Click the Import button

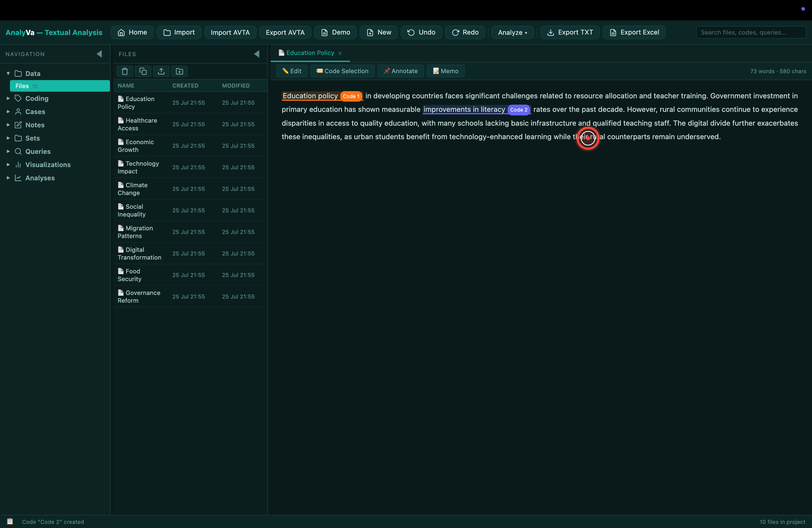point(179,32)
